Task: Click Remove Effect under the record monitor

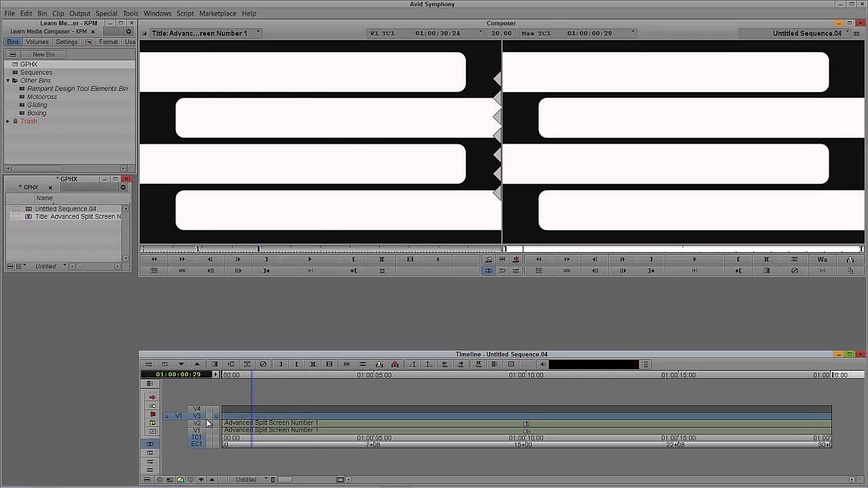Action: tap(795, 270)
